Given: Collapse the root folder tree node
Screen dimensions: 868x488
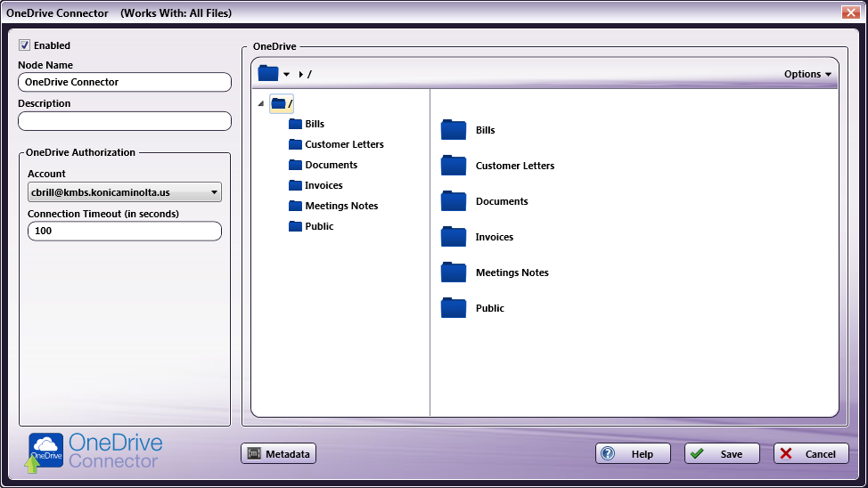Looking at the screenshot, I should coord(261,103).
